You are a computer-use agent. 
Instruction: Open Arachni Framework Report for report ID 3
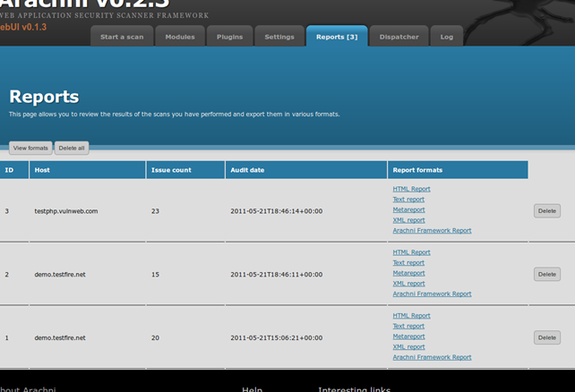coord(432,231)
